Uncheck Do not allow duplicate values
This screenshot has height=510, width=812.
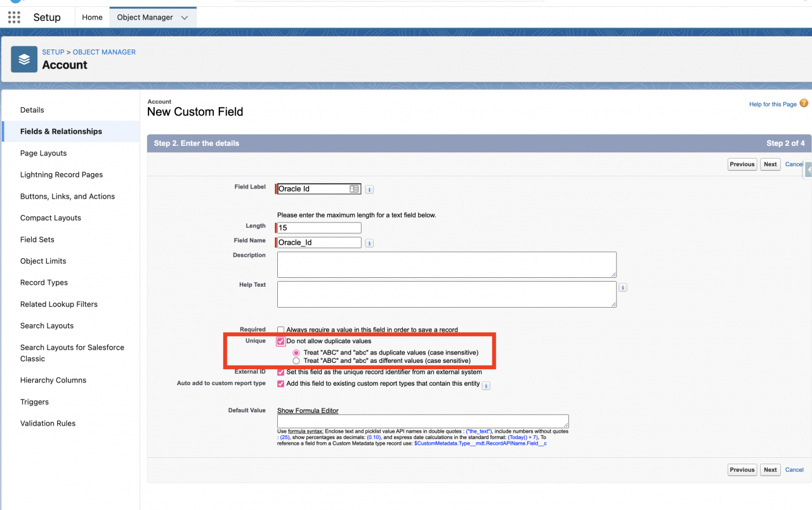(x=280, y=341)
